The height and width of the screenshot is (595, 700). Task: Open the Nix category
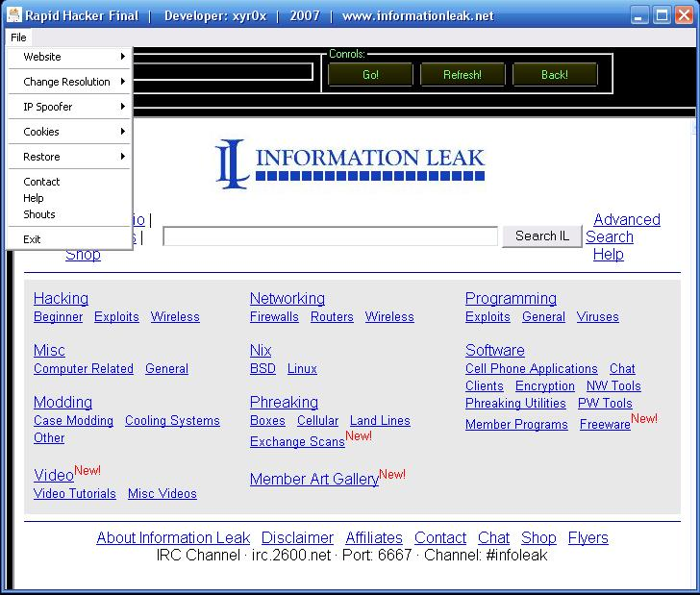[261, 351]
